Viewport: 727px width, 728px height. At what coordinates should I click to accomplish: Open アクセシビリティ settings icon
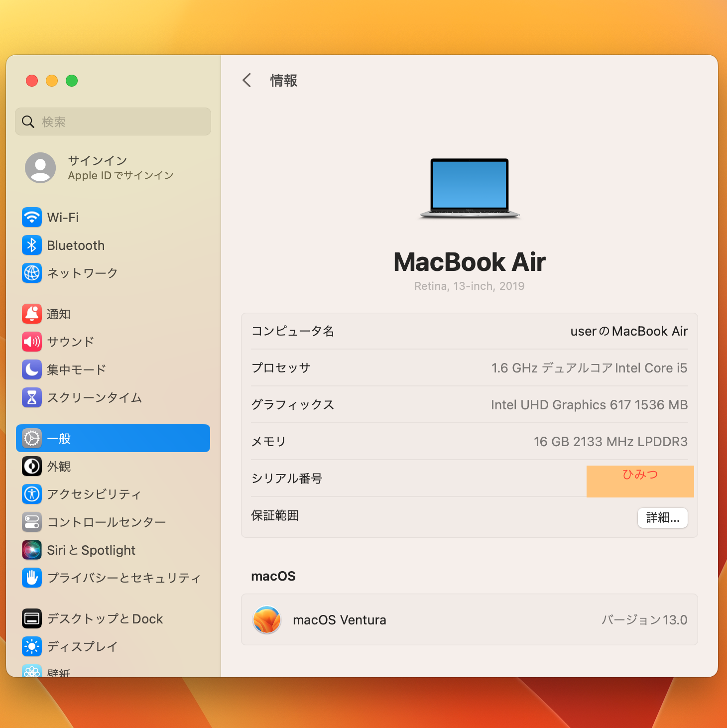click(32, 494)
